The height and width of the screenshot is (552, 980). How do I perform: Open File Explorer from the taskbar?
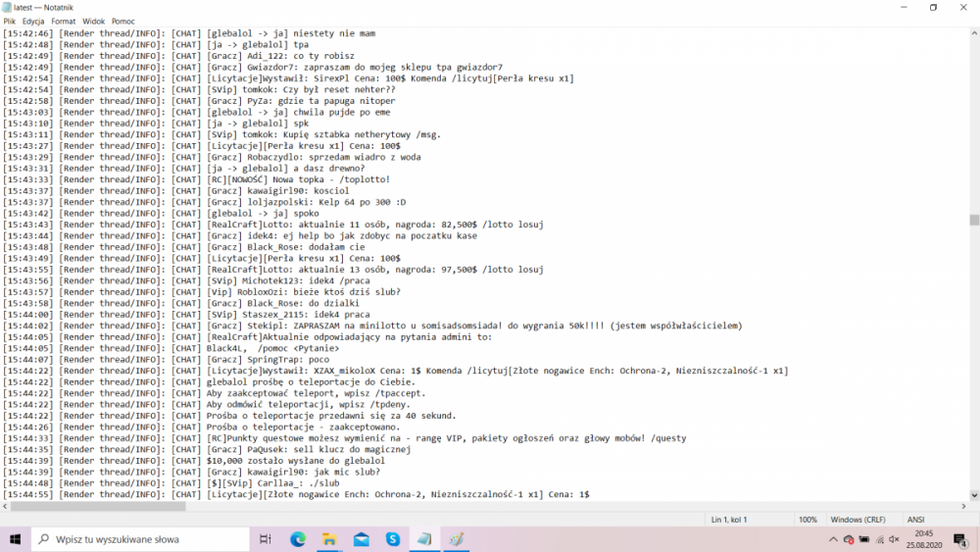click(x=329, y=539)
